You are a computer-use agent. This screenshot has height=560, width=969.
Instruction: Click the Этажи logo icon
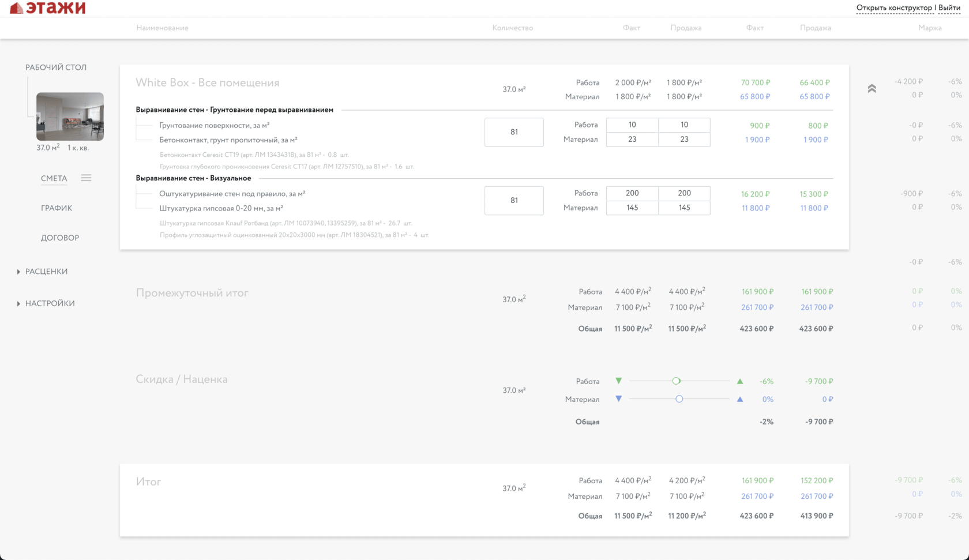[17, 8]
